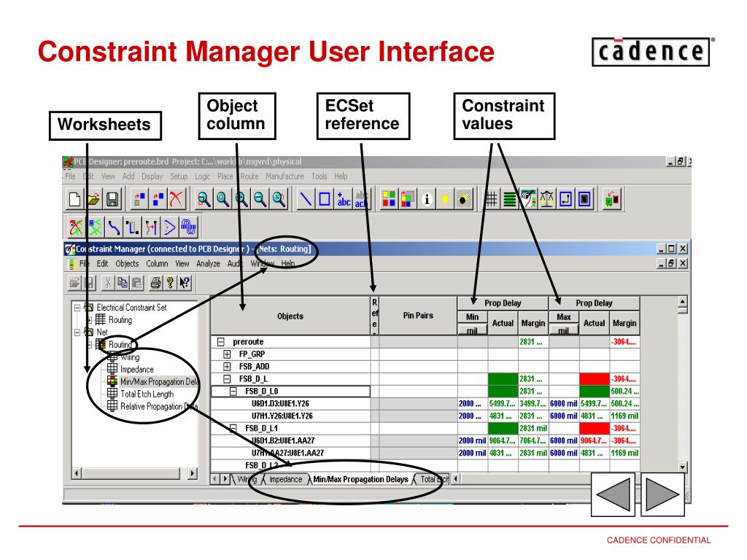The image size is (747, 560).
Task: Click red Actual cell in FSB_D_L1 row
Action: click(594, 429)
